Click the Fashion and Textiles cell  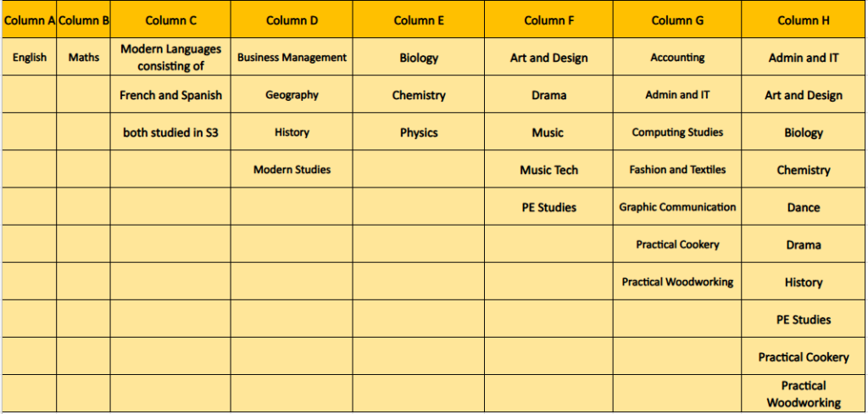click(677, 170)
